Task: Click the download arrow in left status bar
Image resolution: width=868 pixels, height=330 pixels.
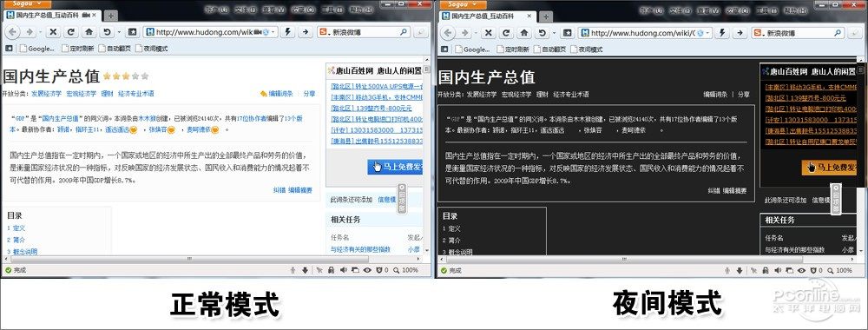Action: pyautogui.click(x=305, y=270)
